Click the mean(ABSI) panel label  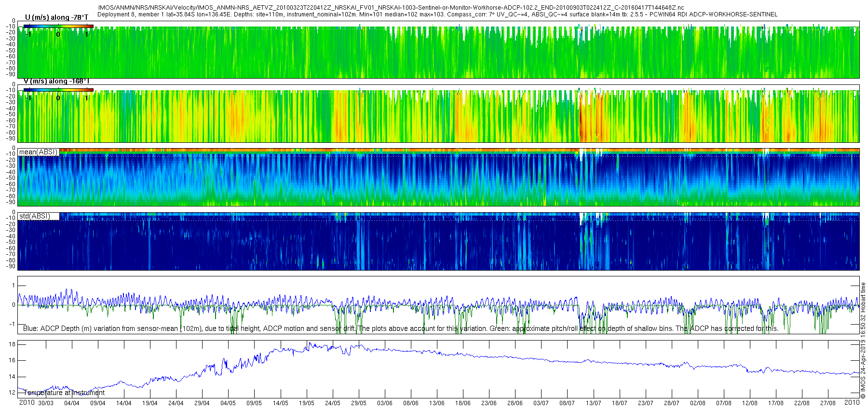[x=38, y=152]
